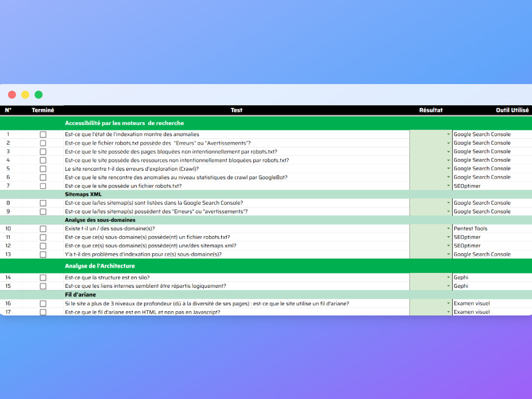Select the 'Fil d'ariane' subsection row
Screen dimensions: 532x399
pos(266,295)
